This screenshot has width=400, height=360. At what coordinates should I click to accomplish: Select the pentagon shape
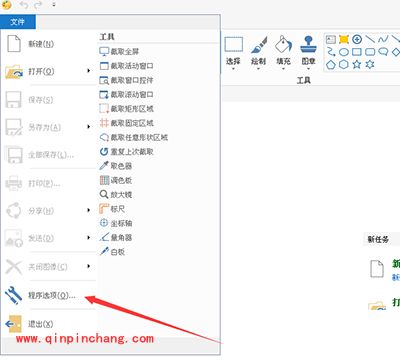pos(331,64)
